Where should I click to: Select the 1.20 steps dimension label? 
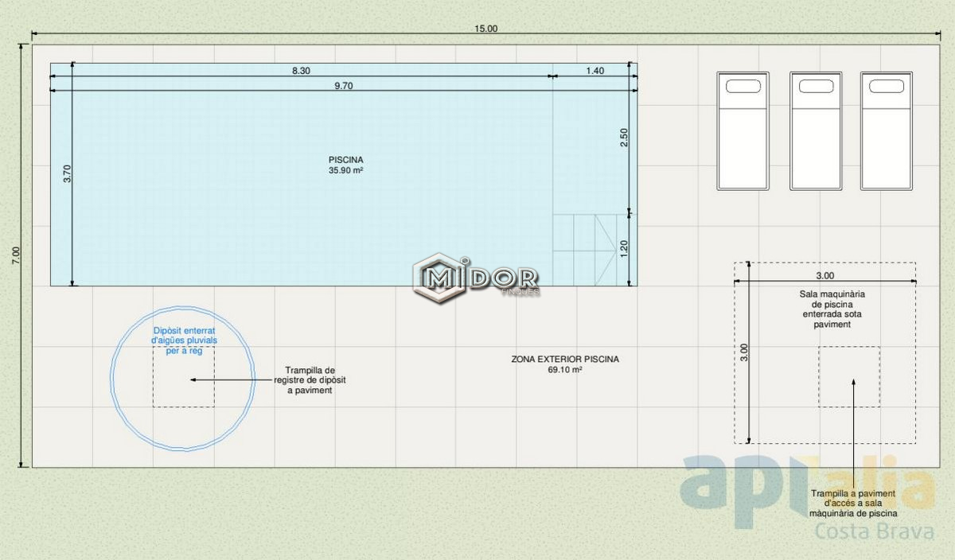coord(624,250)
